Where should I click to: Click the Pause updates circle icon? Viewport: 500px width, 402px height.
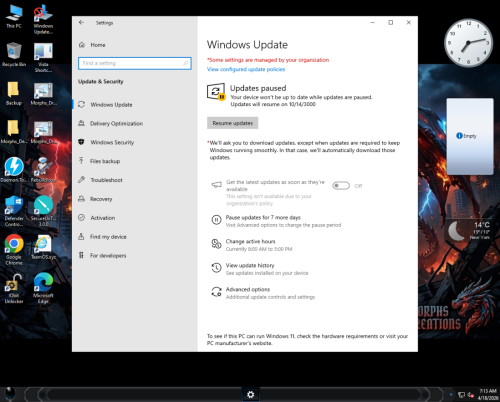[216, 220]
